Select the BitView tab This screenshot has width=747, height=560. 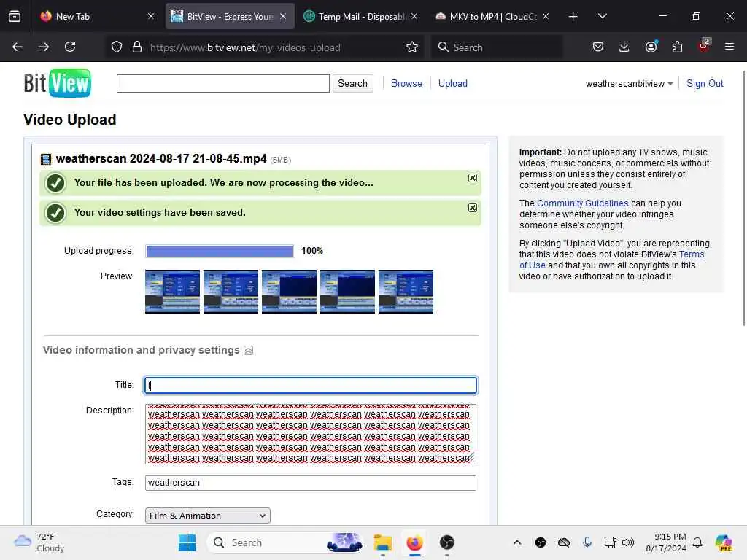click(x=230, y=17)
